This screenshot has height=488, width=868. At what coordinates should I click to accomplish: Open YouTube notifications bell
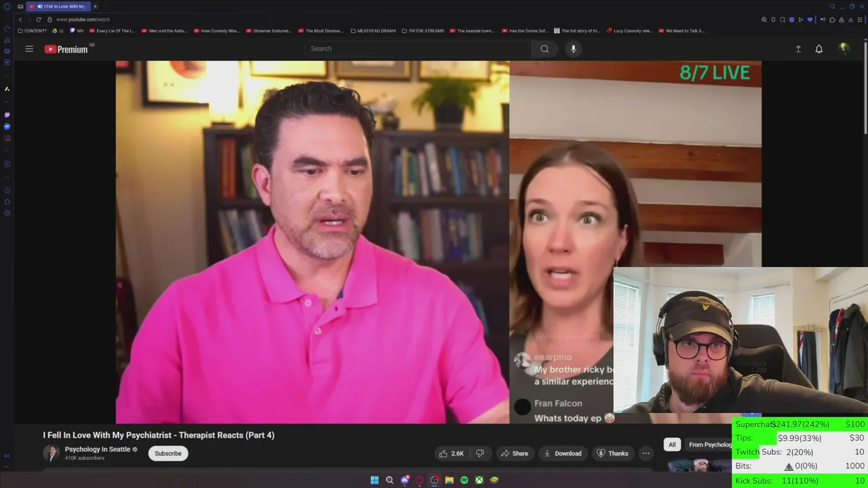click(x=818, y=49)
